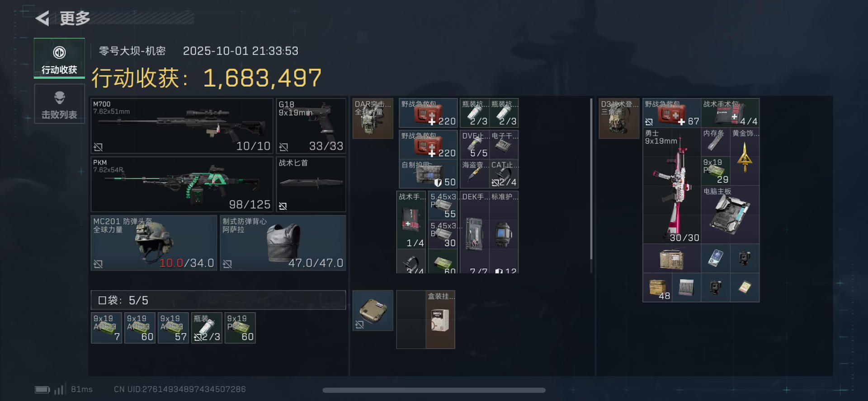
Task: Select the M700 sniper rifle slot
Action: click(x=182, y=126)
